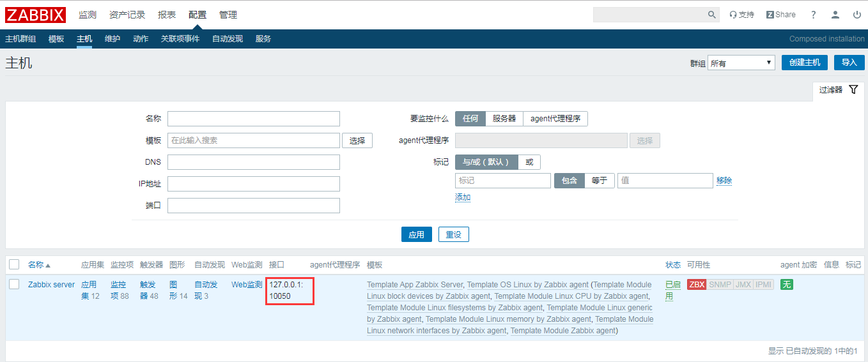The image size is (868, 362).
Task: Open Template App Zabbix Server link
Action: [x=415, y=285]
